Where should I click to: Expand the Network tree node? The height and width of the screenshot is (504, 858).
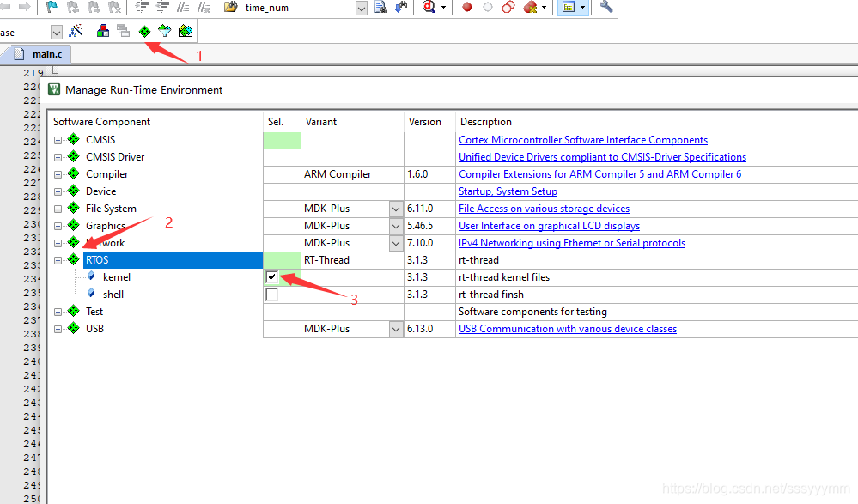[x=58, y=243]
